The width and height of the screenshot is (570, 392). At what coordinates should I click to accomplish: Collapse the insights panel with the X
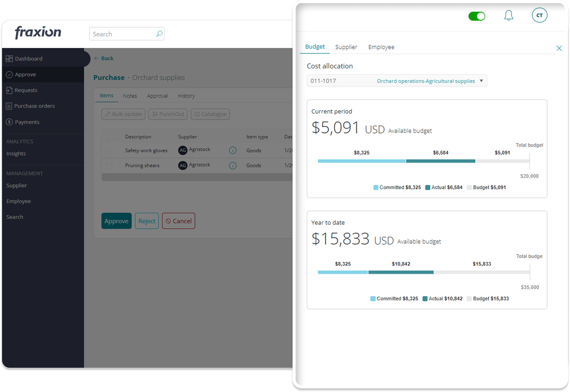559,48
